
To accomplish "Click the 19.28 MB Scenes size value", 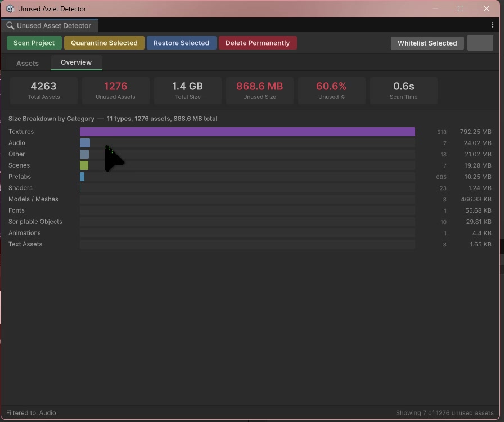I will [x=478, y=165].
